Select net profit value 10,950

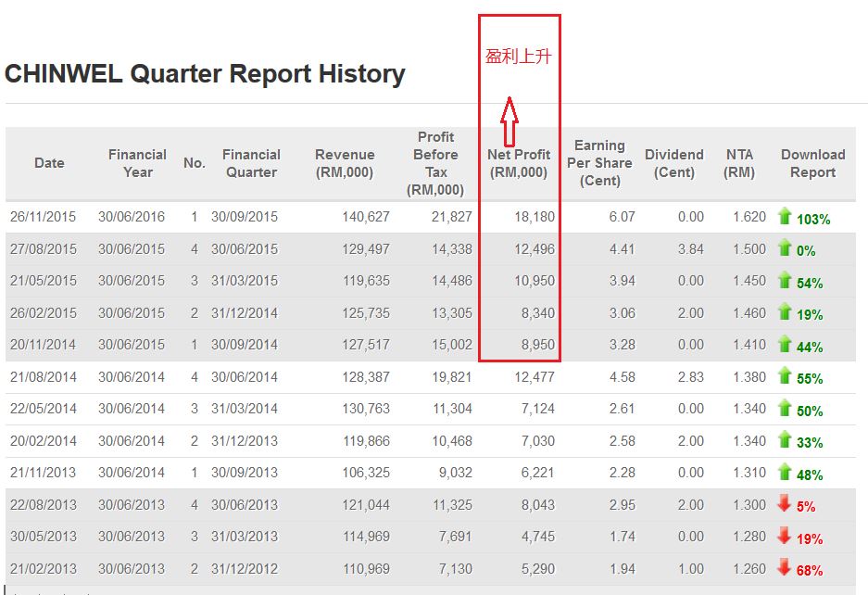click(x=535, y=281)
